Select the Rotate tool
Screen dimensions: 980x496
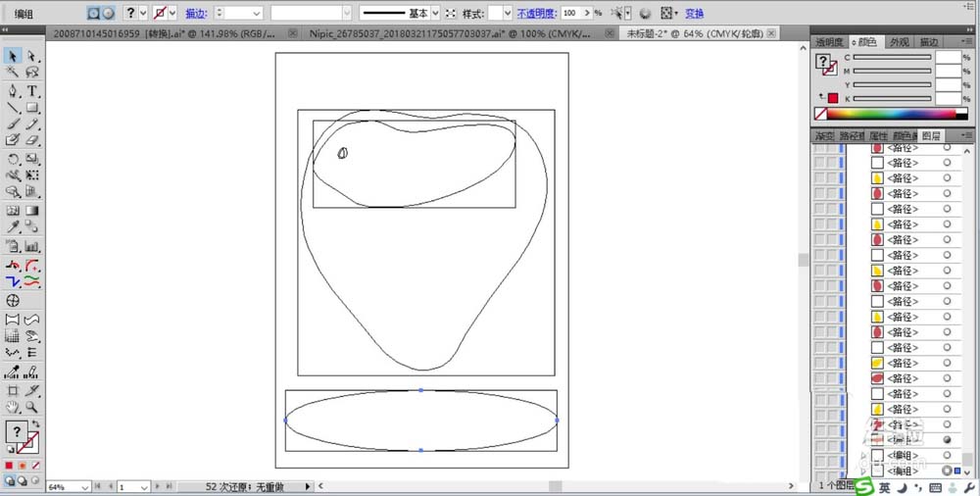13,160
